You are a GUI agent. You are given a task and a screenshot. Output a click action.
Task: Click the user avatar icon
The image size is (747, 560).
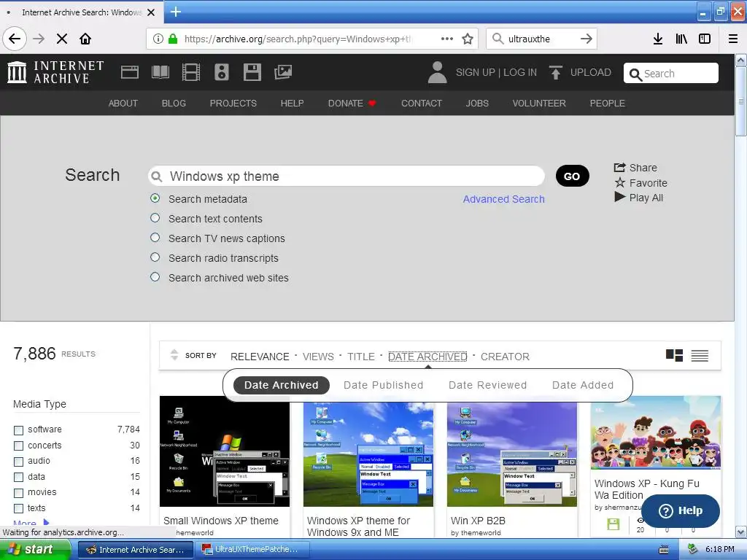click(438, 72)
